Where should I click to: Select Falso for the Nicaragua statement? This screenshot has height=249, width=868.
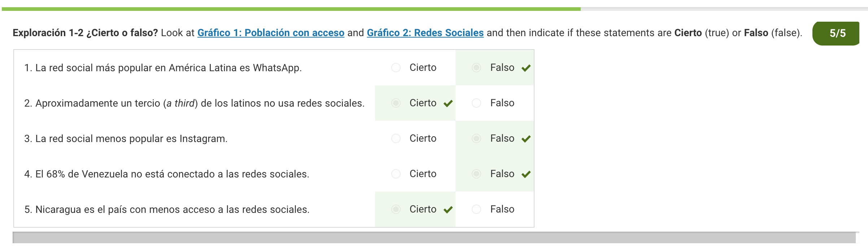point(476,209)
